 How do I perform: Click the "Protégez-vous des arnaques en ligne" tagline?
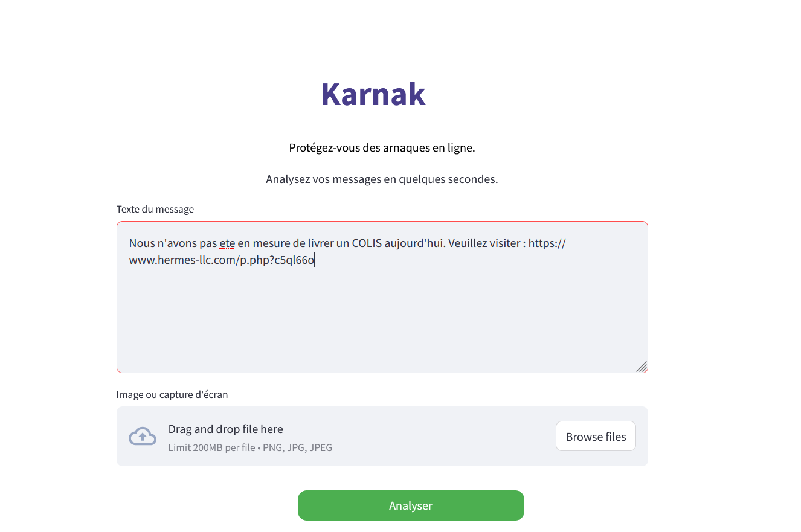tap(382, 147)
